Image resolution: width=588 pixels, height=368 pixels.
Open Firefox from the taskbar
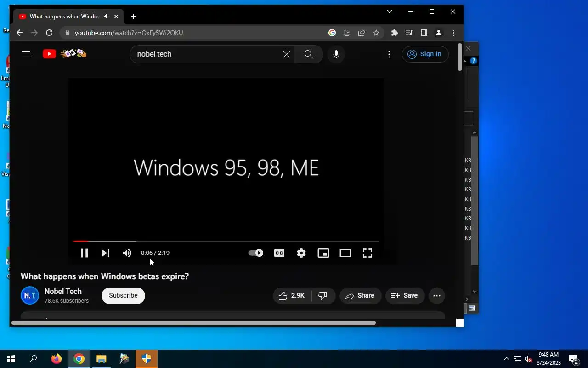[57, 359]
